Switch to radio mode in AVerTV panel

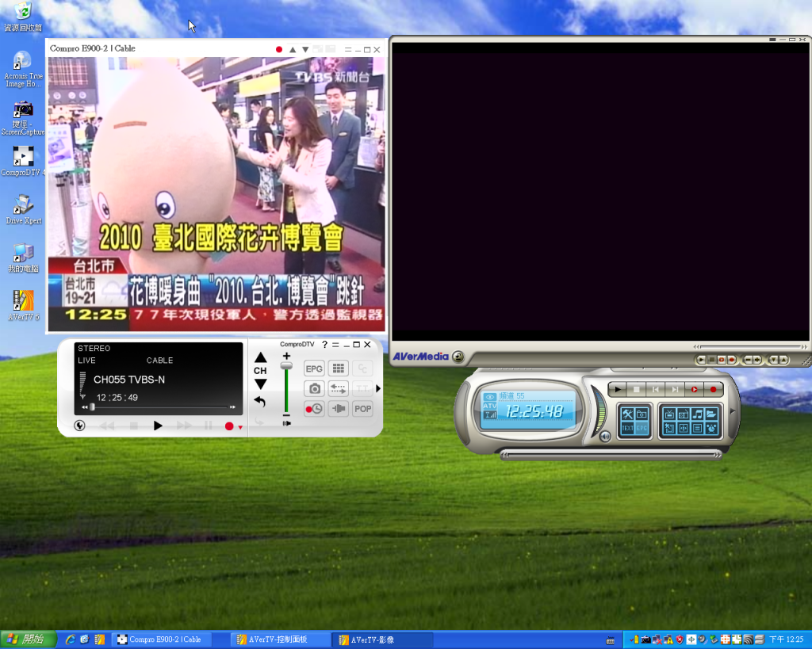pos(683,414)
